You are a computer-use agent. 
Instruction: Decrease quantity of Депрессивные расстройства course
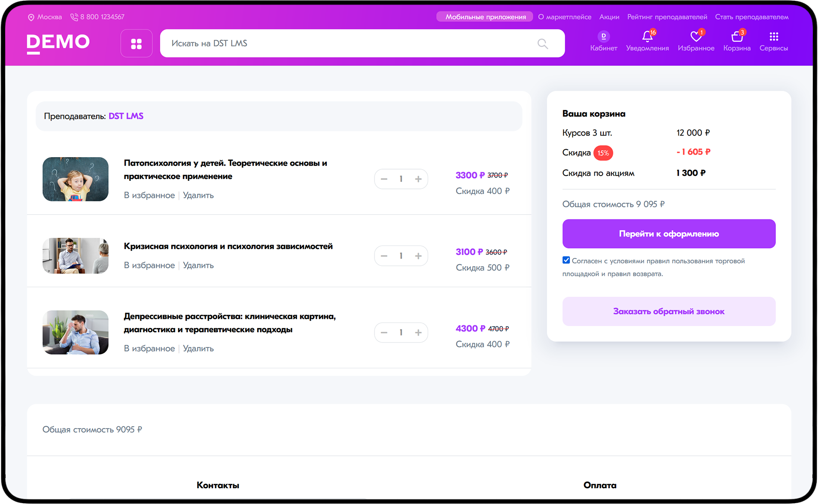384,333
